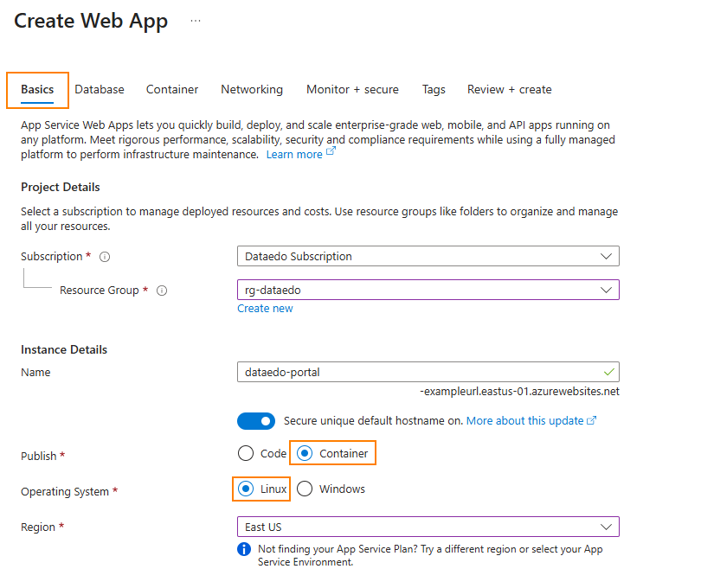Click the external link icon after Learn more
The width and height of the screenshot is (701, 588).
[330, 153]
